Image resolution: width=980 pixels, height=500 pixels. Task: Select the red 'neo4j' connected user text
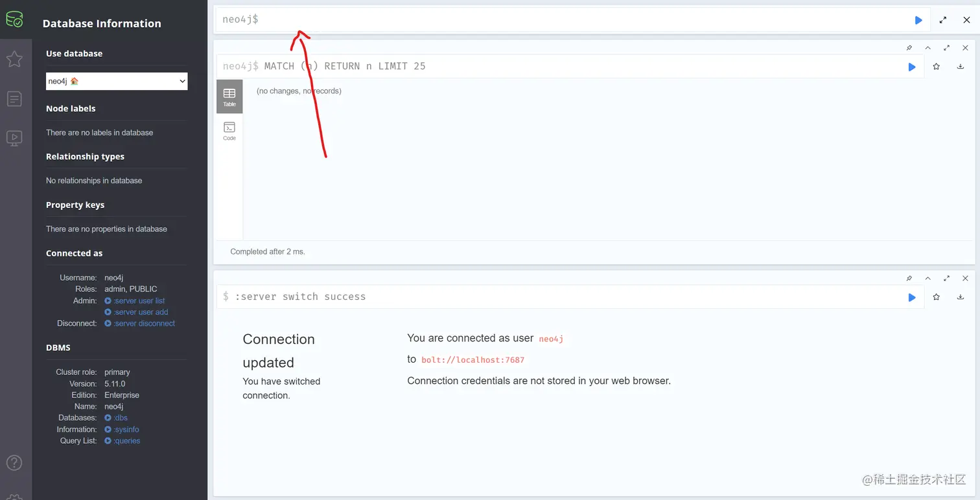pos(551,339)
